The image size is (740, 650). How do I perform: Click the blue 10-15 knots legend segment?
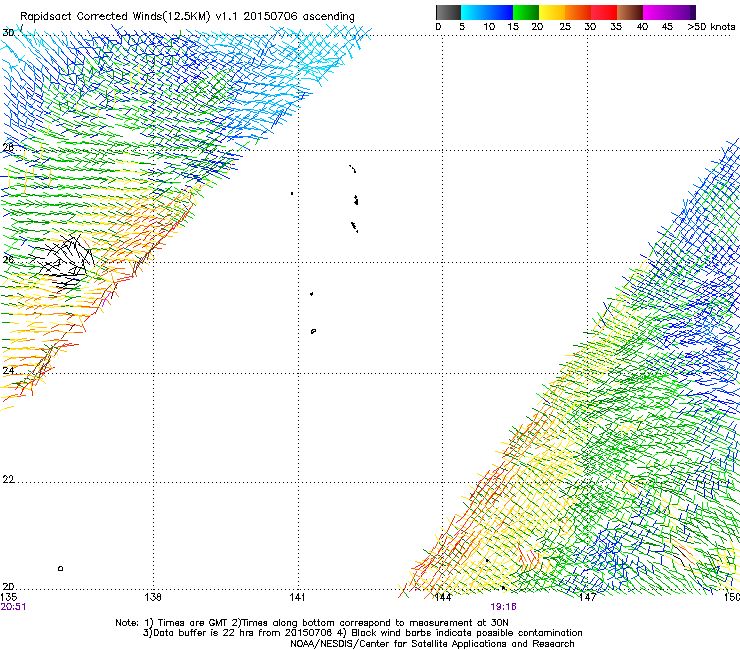(x=500, y=12)
